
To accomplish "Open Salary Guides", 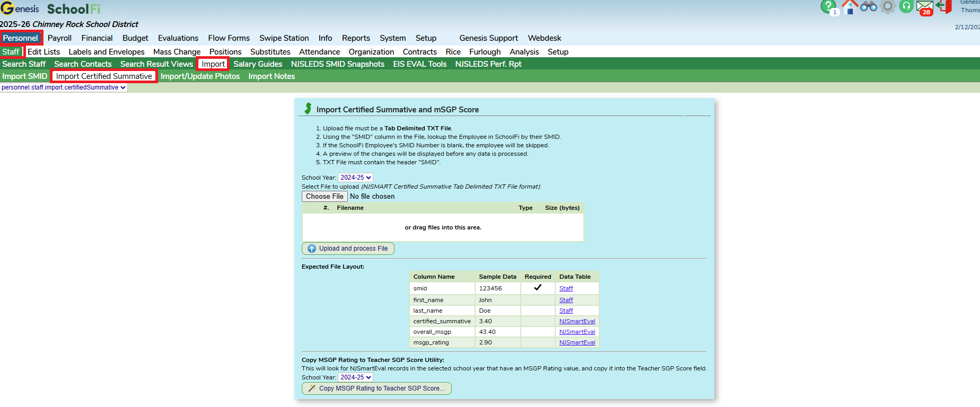I will (x=258, y=64).
